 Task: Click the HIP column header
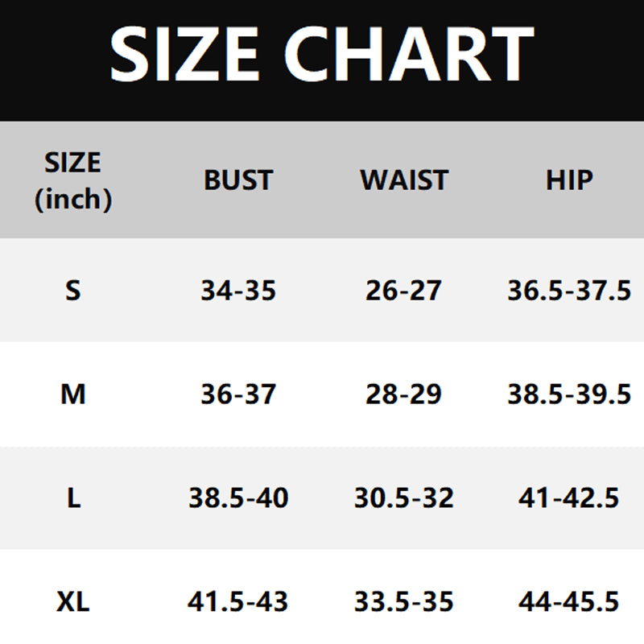[x=569, y=180]
